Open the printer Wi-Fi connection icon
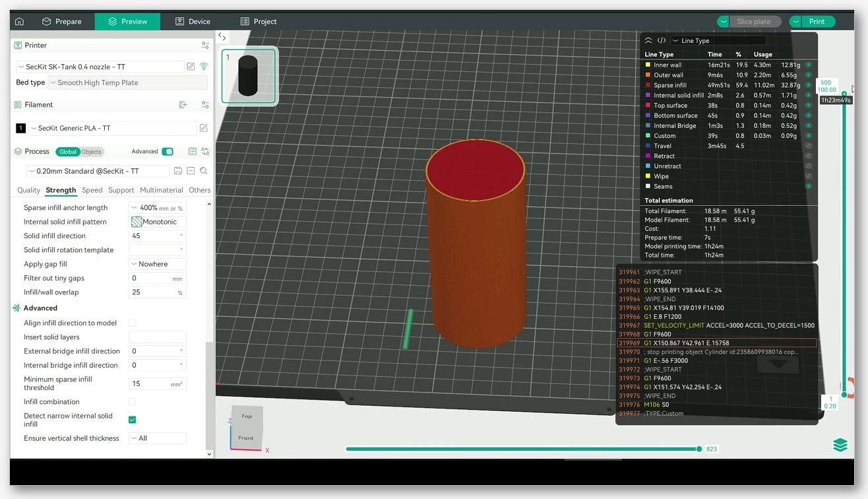Viewport: 868px width, 499px height. pos(204,67)
